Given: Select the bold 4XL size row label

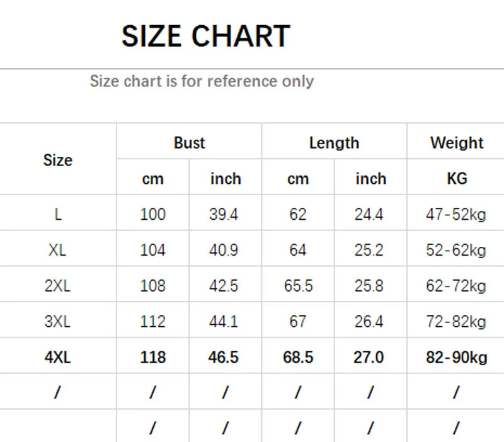Looking at the screenshot, I should pyautogui.click(x=58, y=358).
